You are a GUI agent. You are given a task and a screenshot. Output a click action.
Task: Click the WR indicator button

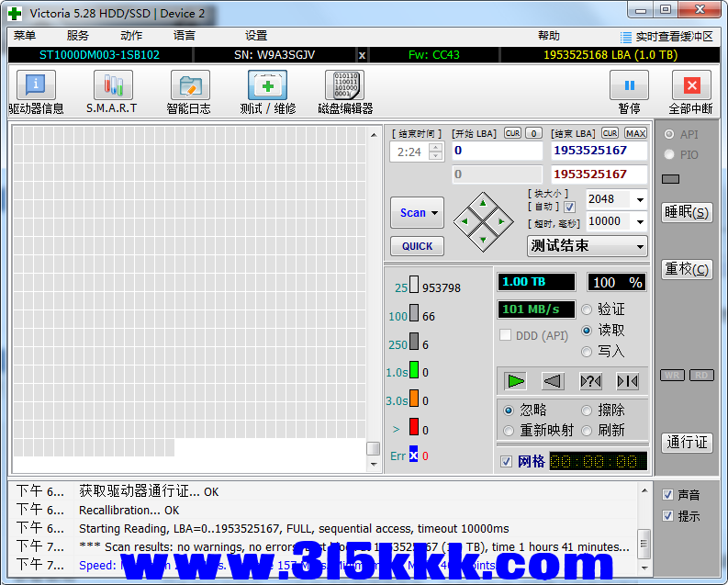(x=672, y=375)
